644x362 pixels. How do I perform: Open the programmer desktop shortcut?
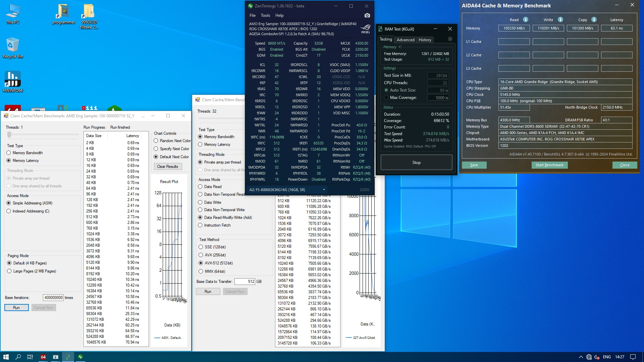tap(63, 14)
